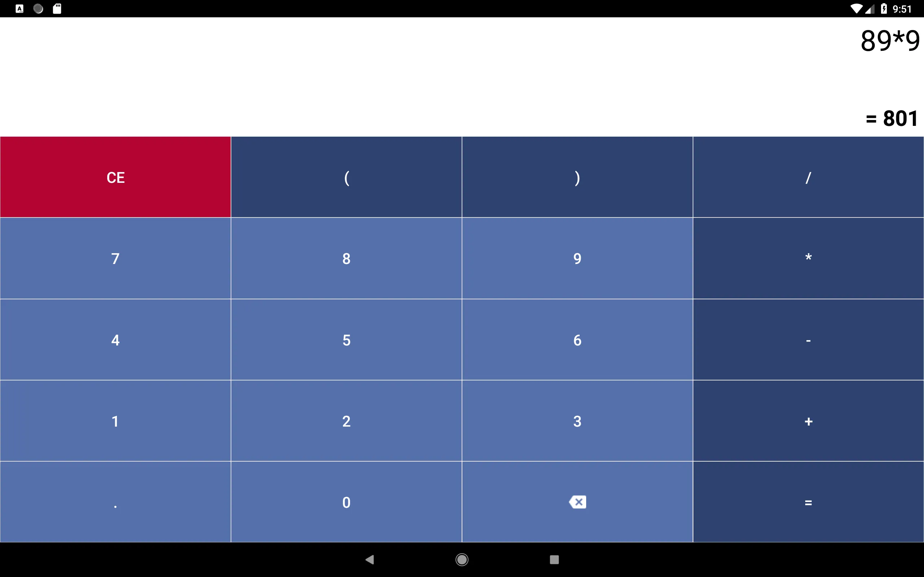The width and height of the screenshot is (924, 577).
Task: Select the close parenthesis button
Action: (577, 177)
